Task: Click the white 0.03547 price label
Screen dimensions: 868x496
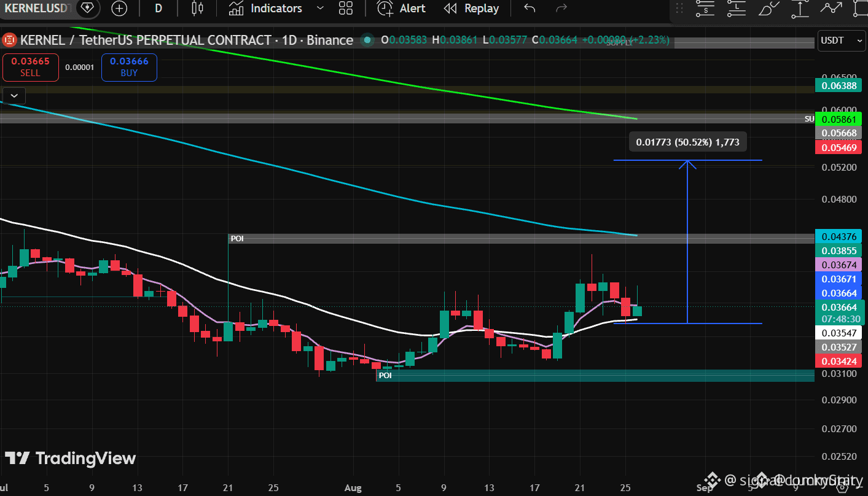Action: 839,333
